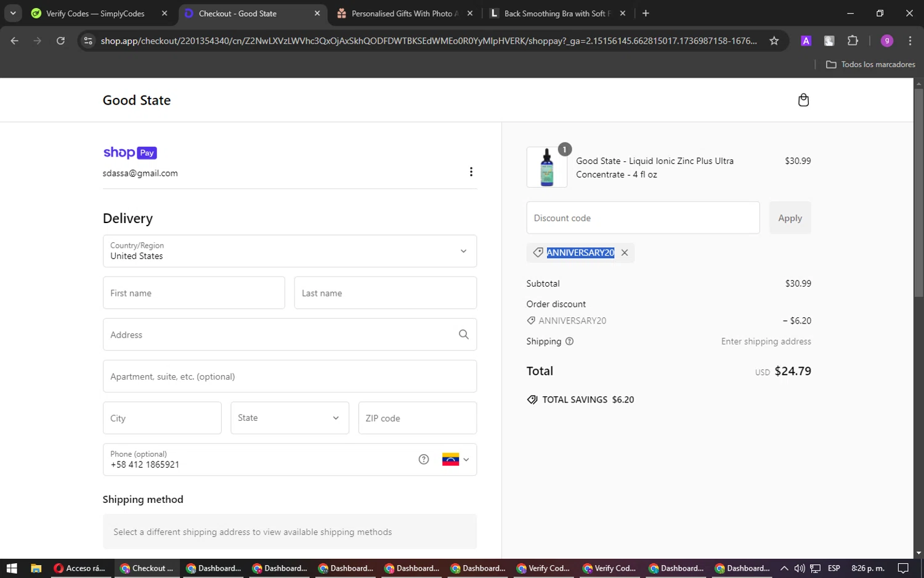Open the purple A extension icon
This screenshot has height=578, width=924.
point(806,41)
